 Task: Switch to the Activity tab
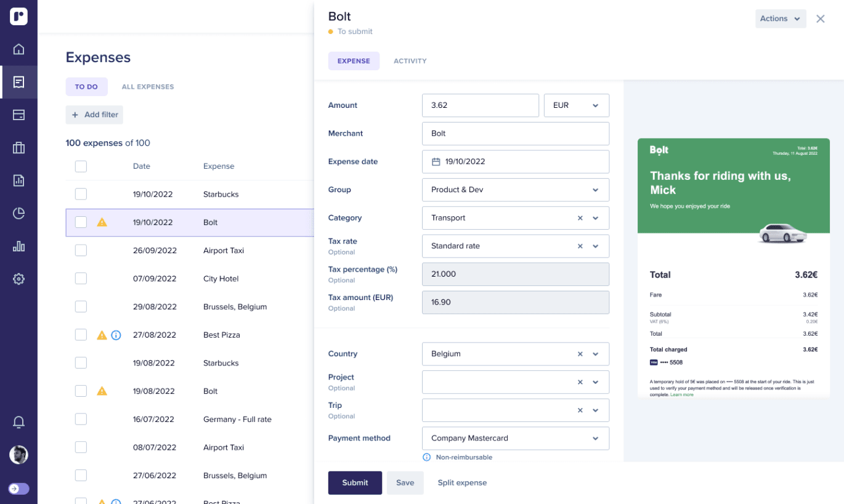tap(410, 61)
